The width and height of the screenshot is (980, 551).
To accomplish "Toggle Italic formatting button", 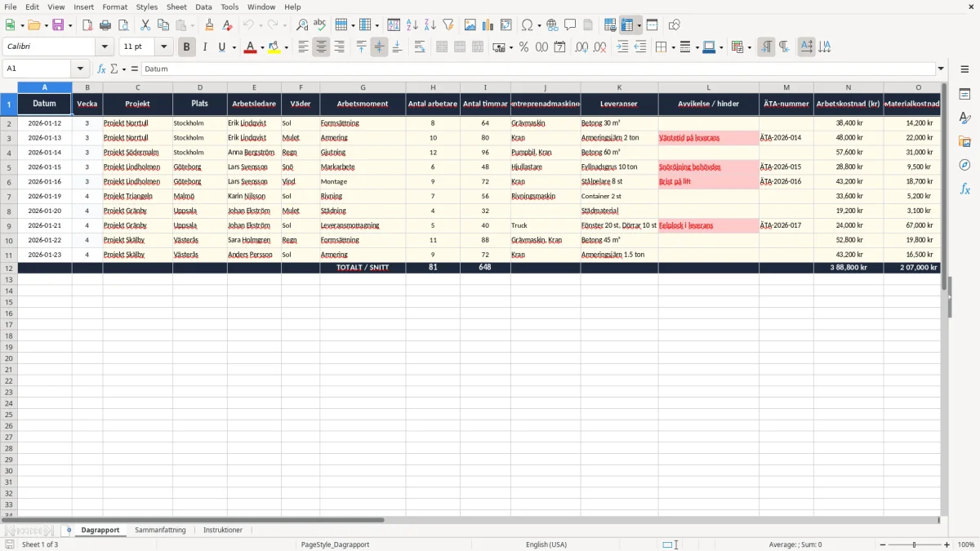I will coord(205,47).
